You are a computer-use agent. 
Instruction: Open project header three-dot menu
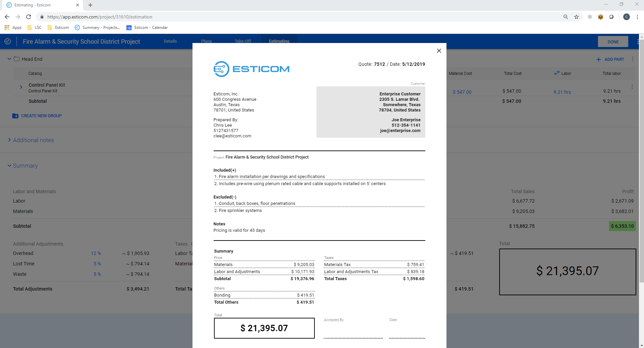pyautogui.click(x=637, y=42)
